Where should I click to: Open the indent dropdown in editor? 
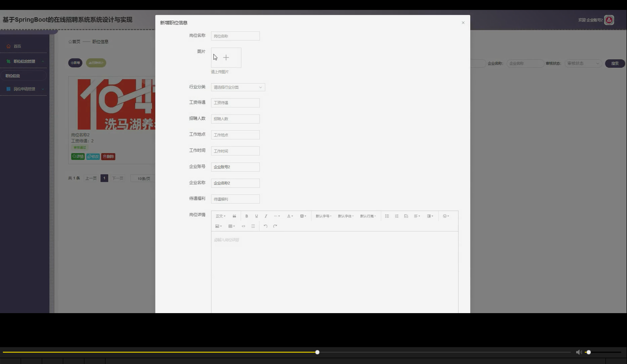coord(430,216)
